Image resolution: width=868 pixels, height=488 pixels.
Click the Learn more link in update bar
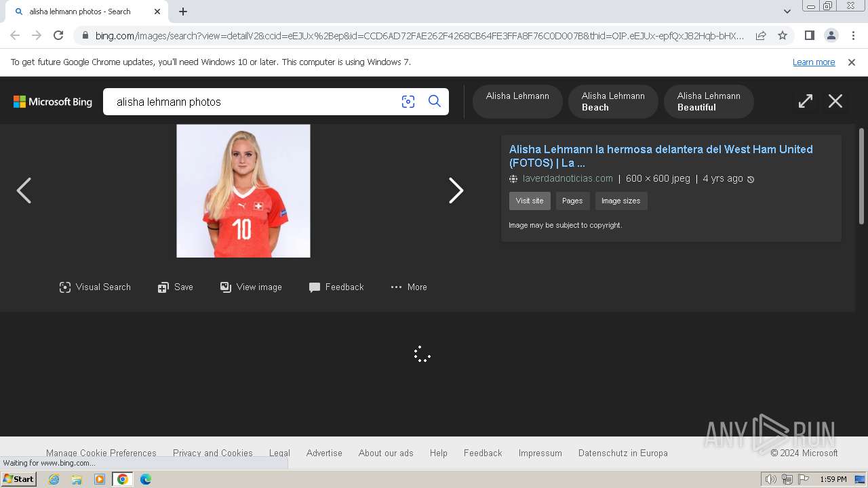814,62
